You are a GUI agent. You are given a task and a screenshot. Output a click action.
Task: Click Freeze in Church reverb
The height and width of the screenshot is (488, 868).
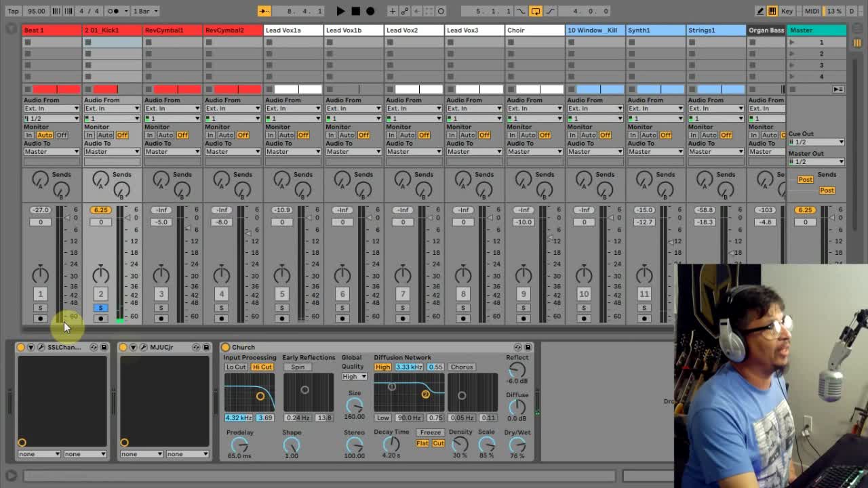[x=430, y=432]
